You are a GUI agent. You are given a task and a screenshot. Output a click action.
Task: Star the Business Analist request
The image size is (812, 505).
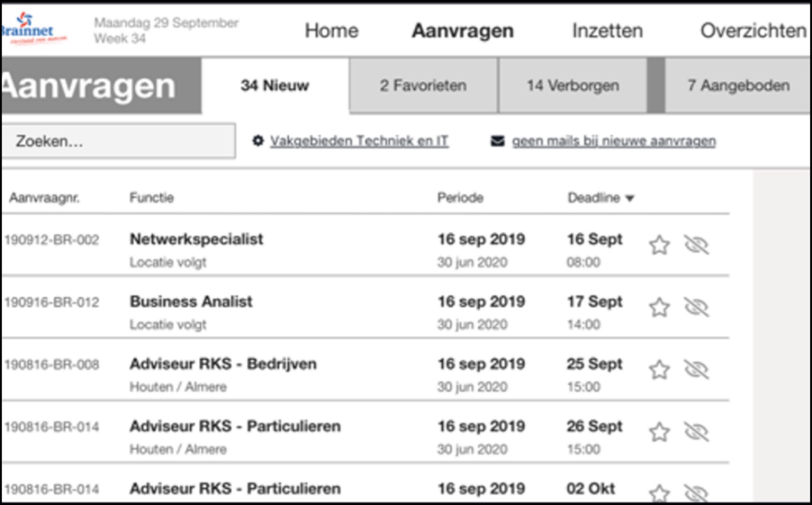coord(659,308)
